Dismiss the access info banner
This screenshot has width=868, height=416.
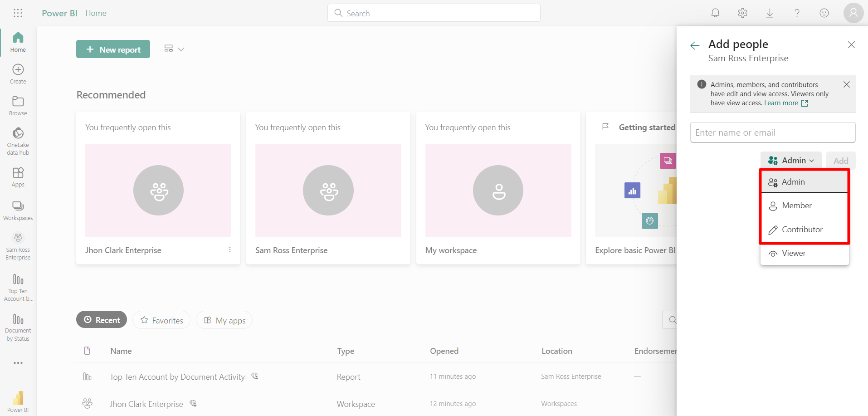pyautogui.click(x=846, y=84)
